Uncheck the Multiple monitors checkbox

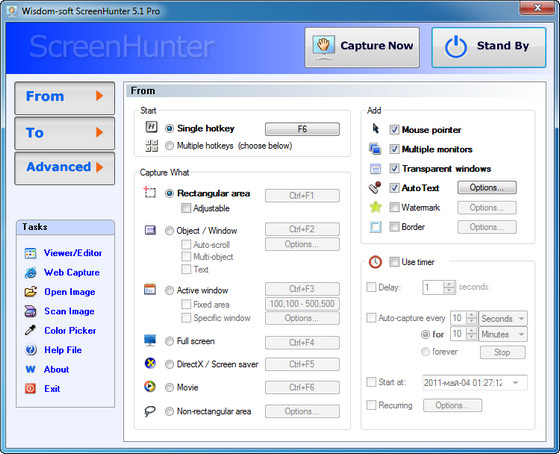[394, 149]
